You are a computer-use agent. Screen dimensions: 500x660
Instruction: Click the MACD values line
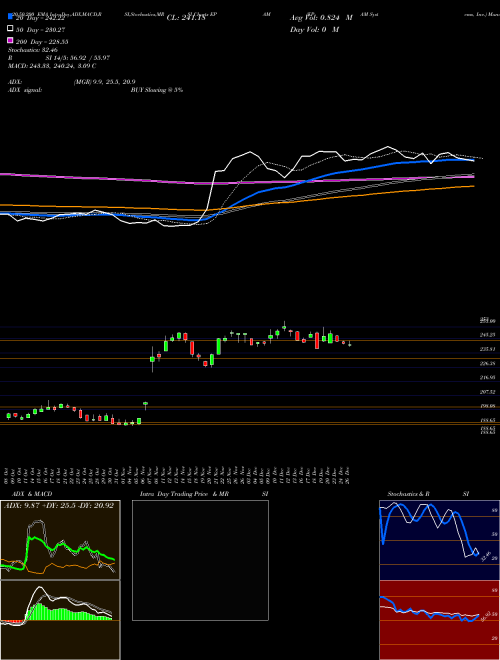52,66
